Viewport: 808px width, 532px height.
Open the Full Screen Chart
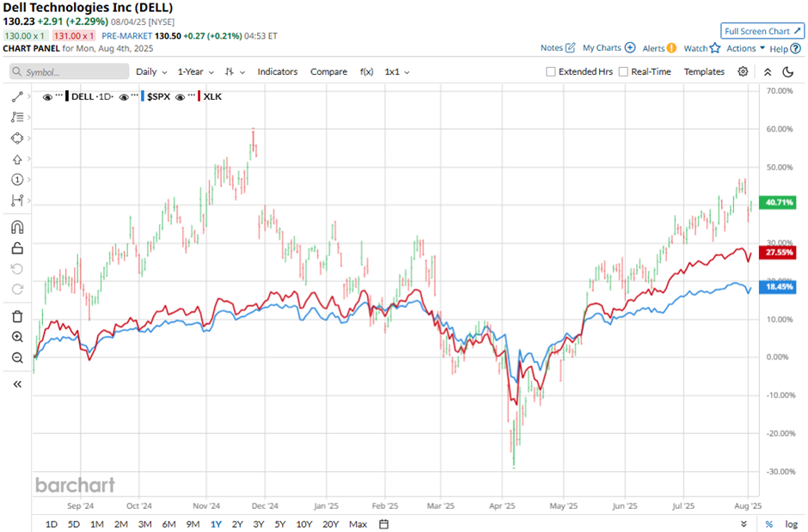(x=762, y=31)
